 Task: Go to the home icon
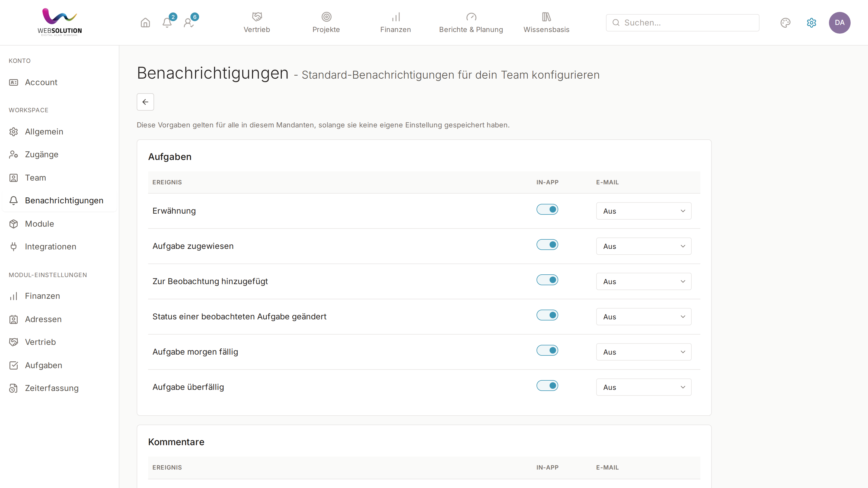coord(145,23)
